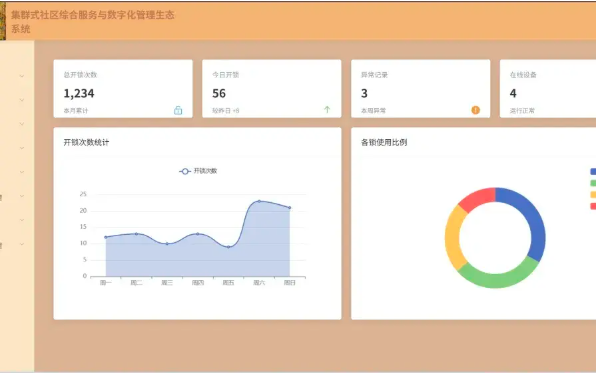Click the 25 y-axis label on line chart
The width and height of the screenshot is (596, 373).
(83, 194)
